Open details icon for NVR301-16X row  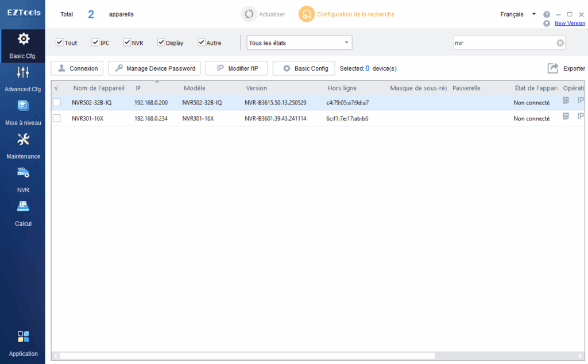(x=566, y=116)
